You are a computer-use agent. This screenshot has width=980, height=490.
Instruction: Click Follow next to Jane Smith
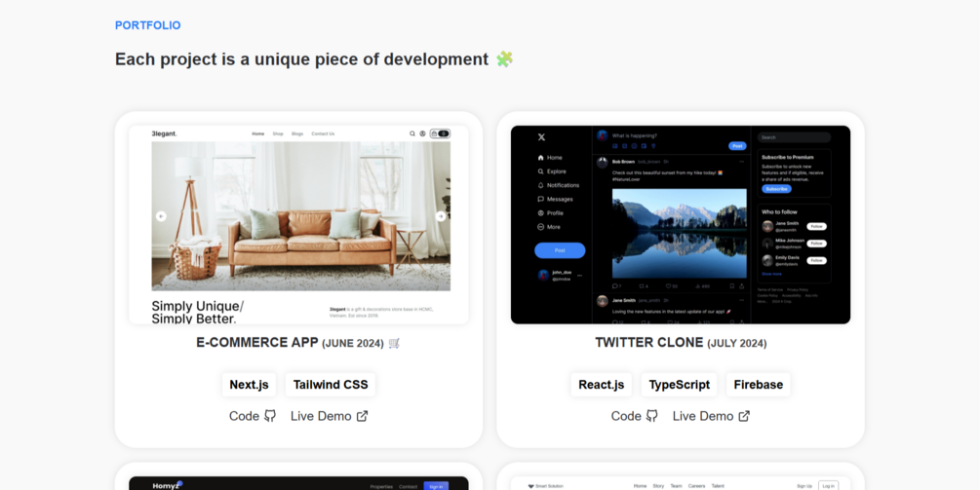pos(816,226)
